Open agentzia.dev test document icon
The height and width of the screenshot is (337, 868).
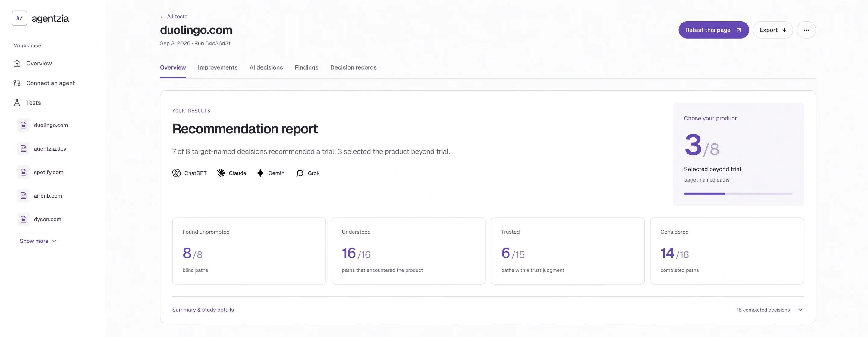tap(24, 149)
